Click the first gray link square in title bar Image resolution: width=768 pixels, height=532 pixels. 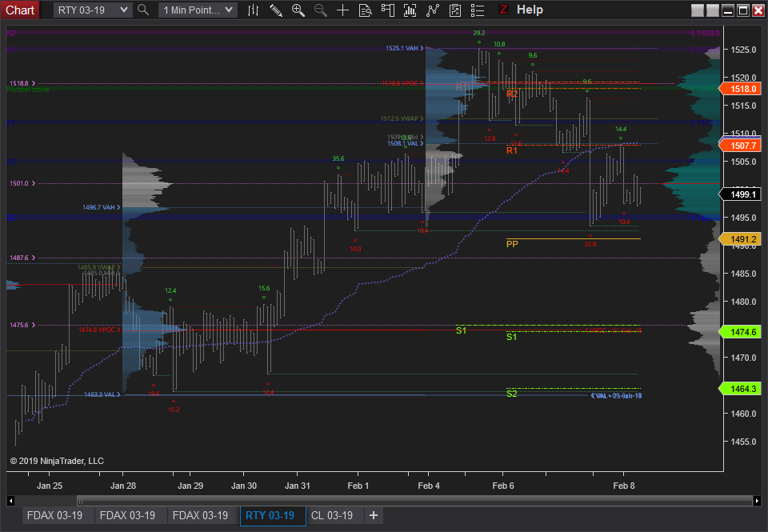click(x=698, y=10)
